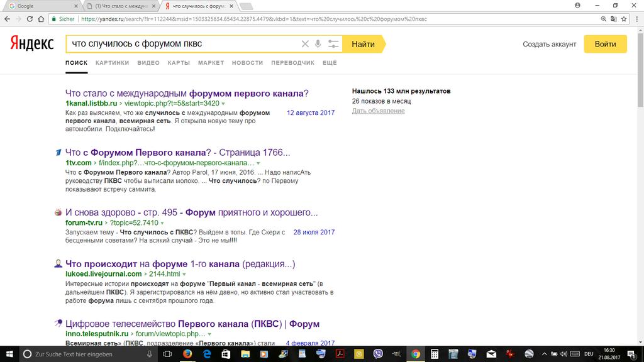The height and width of the screenshot is (362, 644).
Task: Click the Найти search button
Action: tap(363, 44)
